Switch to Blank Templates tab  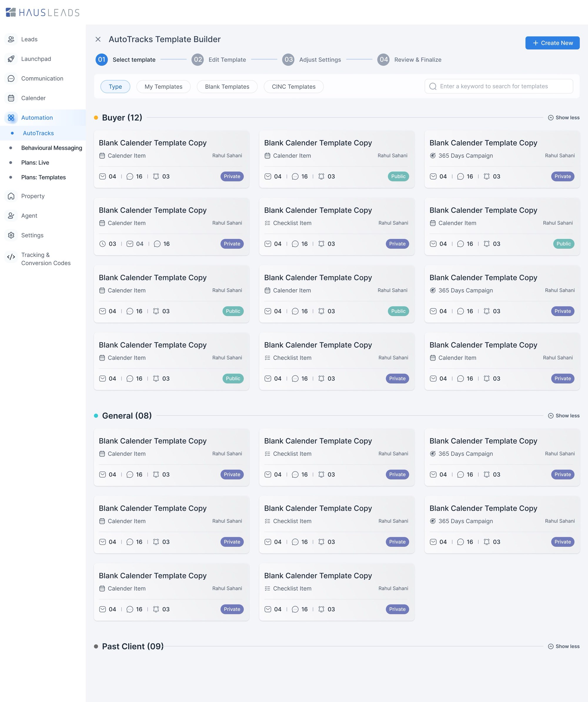(x=227, y=87)
